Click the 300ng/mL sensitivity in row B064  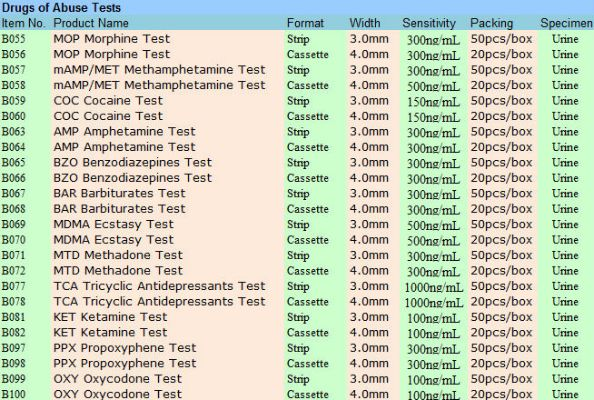[433, 148]
